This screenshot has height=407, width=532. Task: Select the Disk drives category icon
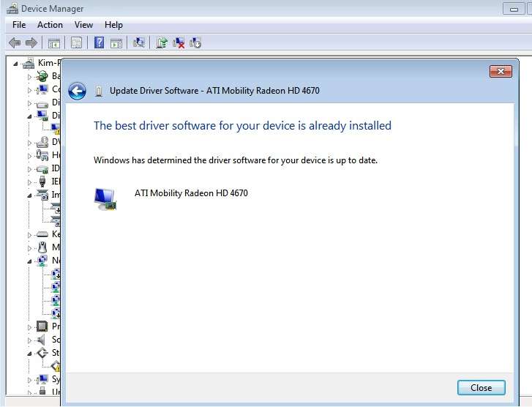pyautogui.click(x=42, y=103)
